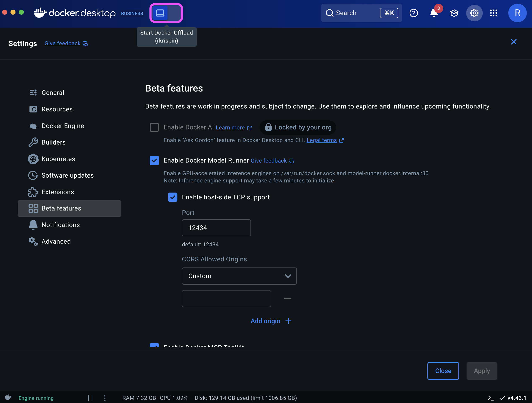Viewport: 532px width, 403px height.
Task: Open engine options three-dot menu
Action: 105,398
